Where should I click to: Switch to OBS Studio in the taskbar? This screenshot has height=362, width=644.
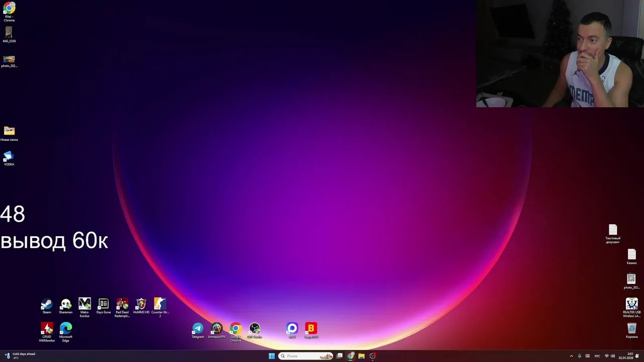click(x=373, y=356)
